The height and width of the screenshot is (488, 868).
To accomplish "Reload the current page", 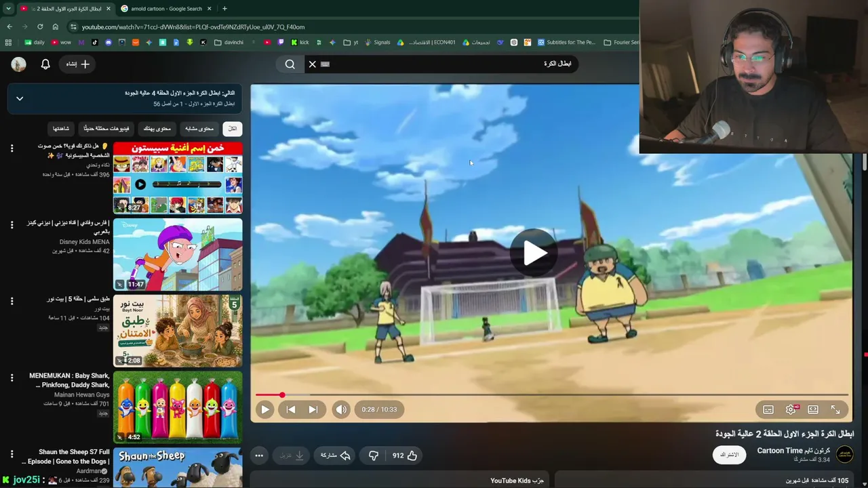I will [x=40, y=27].
